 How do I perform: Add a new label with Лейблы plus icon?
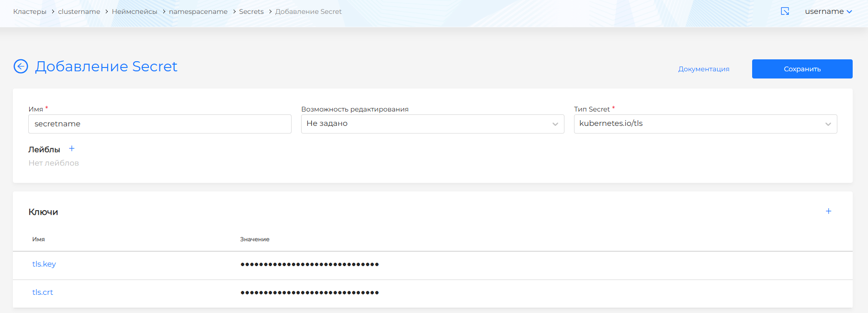point(72,149)
